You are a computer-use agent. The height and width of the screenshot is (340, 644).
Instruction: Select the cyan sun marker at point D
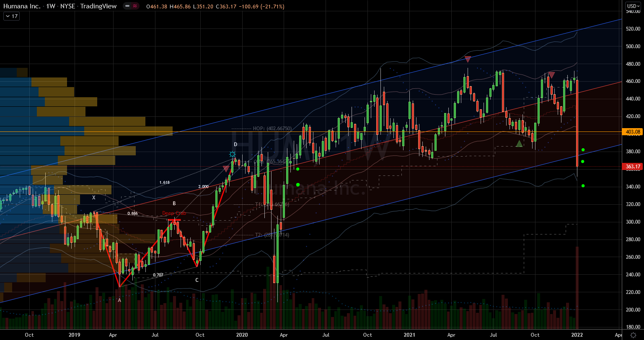click(233, 155)
